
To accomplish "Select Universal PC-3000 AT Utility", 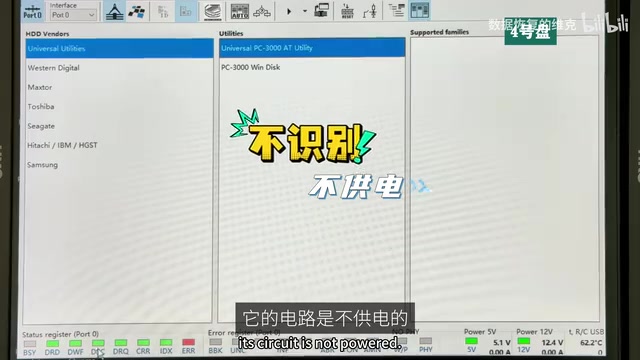I will click(312, 48).
